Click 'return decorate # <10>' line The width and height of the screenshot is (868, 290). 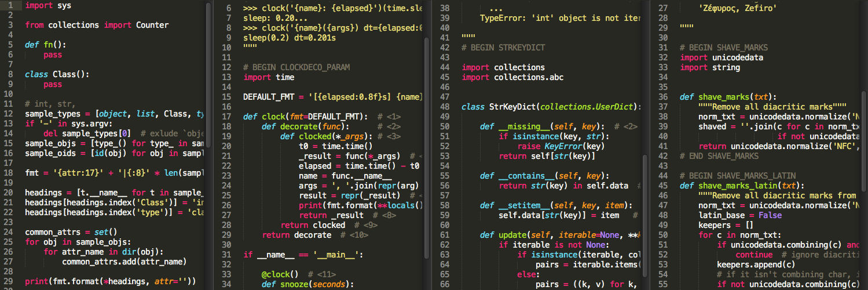click(x=315, y=235)
